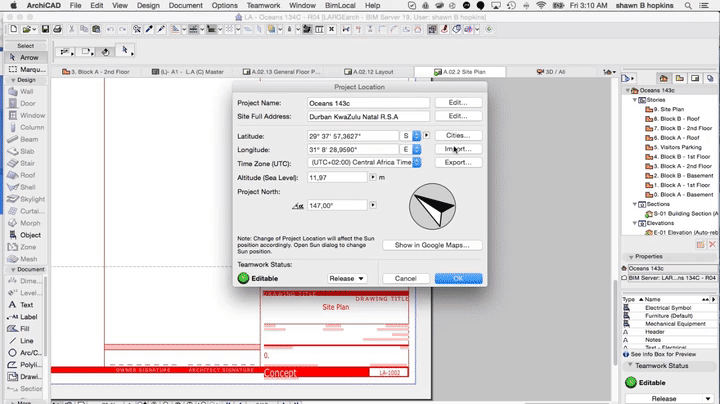Select the Door tool
This screenshot has width=720, height=404.
tap(26, 103)
